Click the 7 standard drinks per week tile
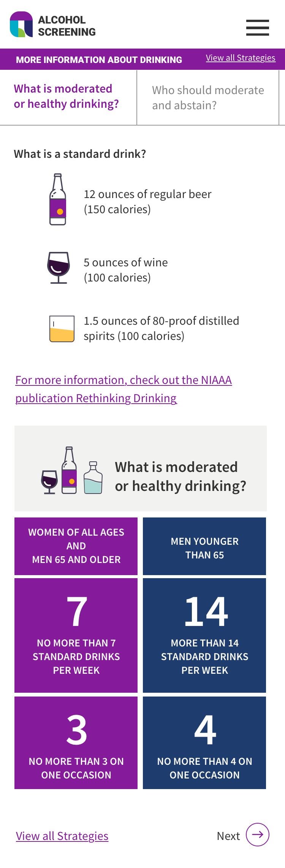285x868 pixels. point(76,635)
